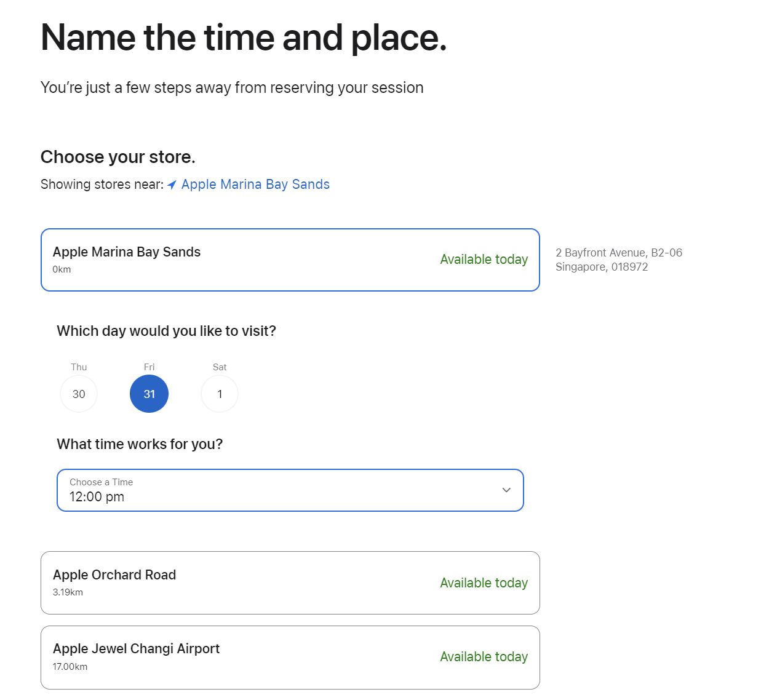Click the Which day would you like to visit text
This screenshot has width=761, height=700.
[x=166, y=330]
